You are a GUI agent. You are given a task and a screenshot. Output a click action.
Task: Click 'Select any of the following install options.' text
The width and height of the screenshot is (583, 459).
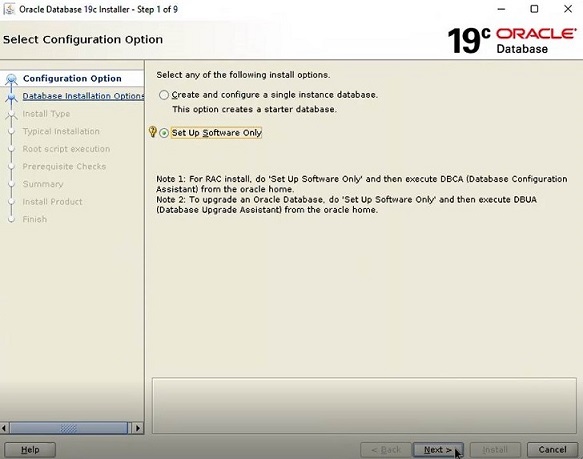pos(243,75)
